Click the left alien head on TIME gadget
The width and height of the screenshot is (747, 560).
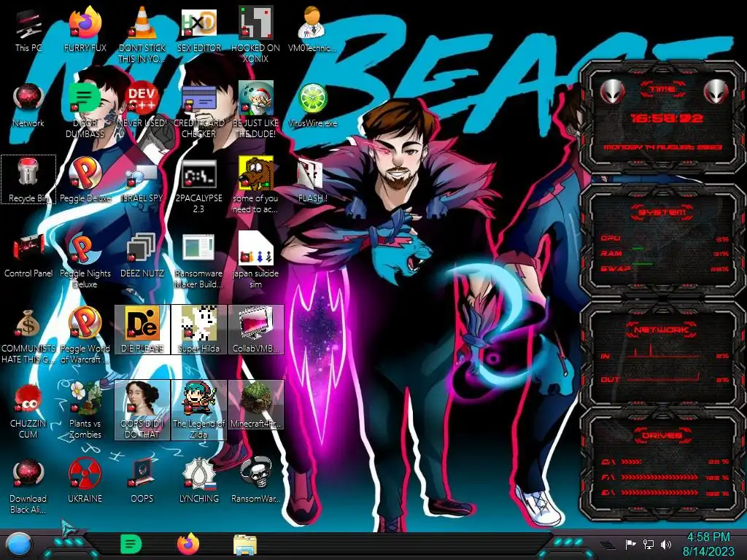(612, 90)
